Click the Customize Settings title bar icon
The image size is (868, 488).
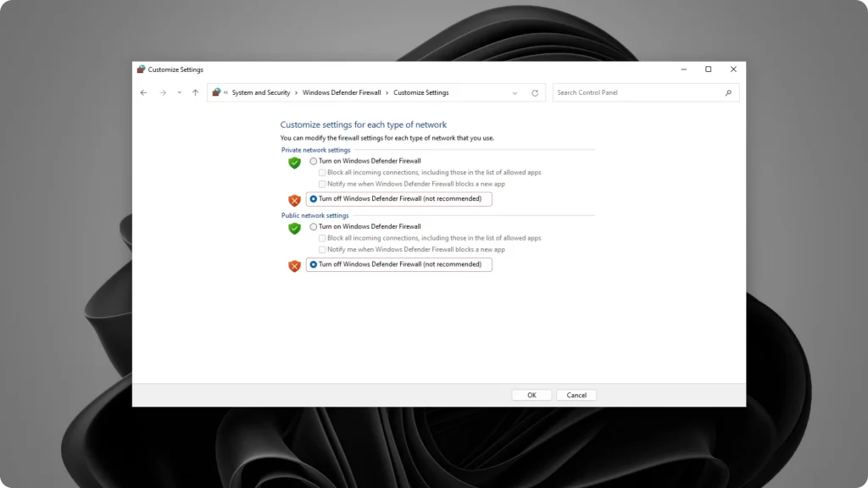(142, 69)
